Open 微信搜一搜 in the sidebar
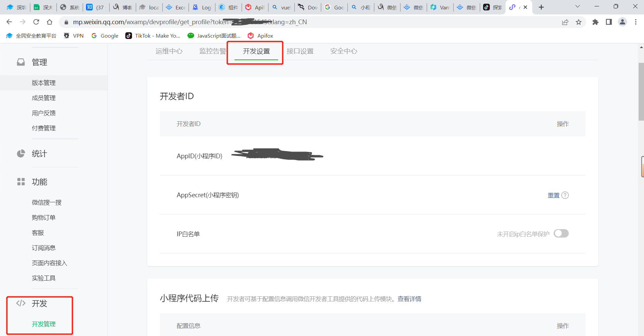The image size is (644, 336). click(47, 203)
